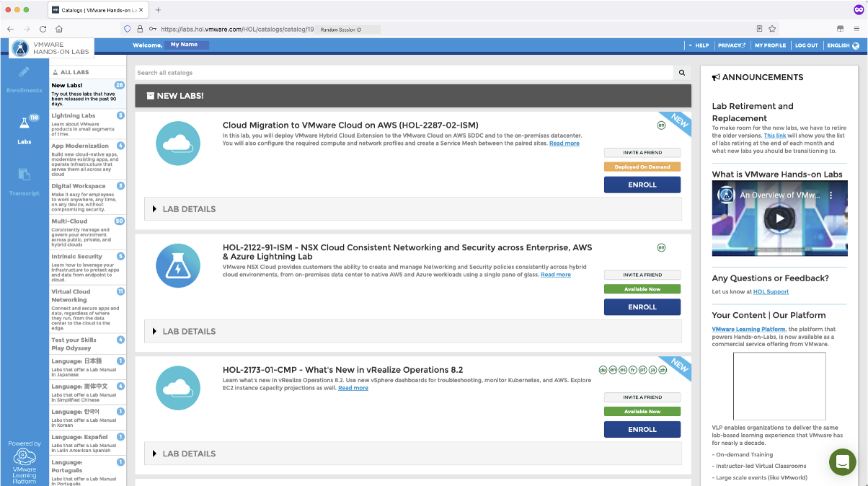Click the VMware Learning Platform footer logo

[25, 463]
